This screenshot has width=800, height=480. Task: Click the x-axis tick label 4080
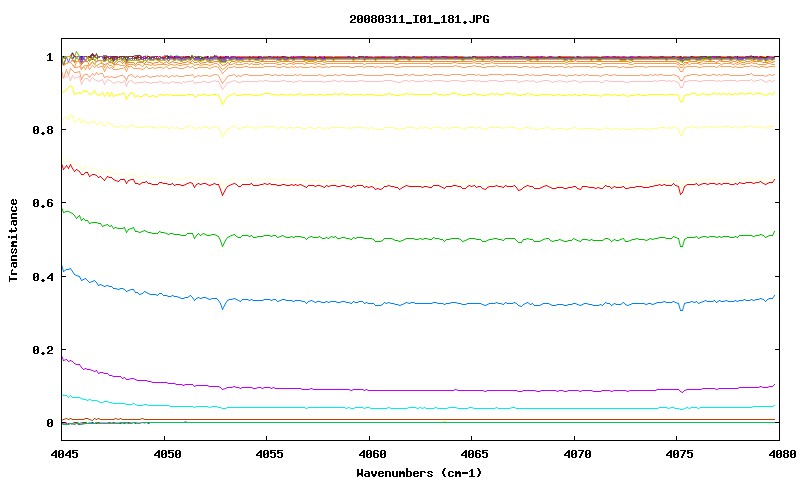780,453
